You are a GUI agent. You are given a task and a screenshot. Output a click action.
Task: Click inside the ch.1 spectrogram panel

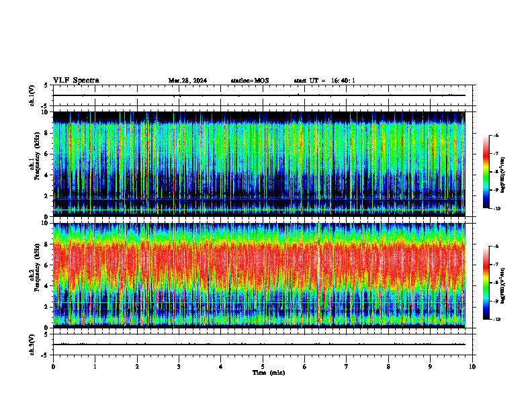pos(259,164)
